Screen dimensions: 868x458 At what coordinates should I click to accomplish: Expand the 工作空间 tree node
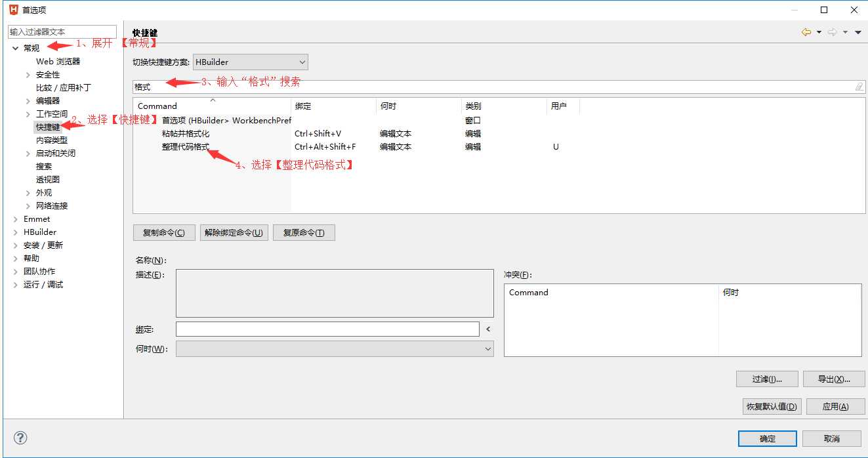[x=28, y=114]
